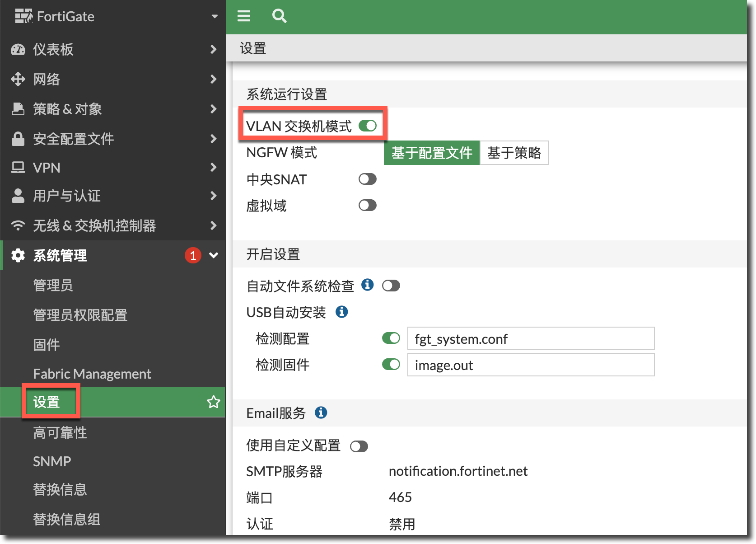Click the favorite star icon beside 设置
Screen dimensions: 756x544
point(213,402)
